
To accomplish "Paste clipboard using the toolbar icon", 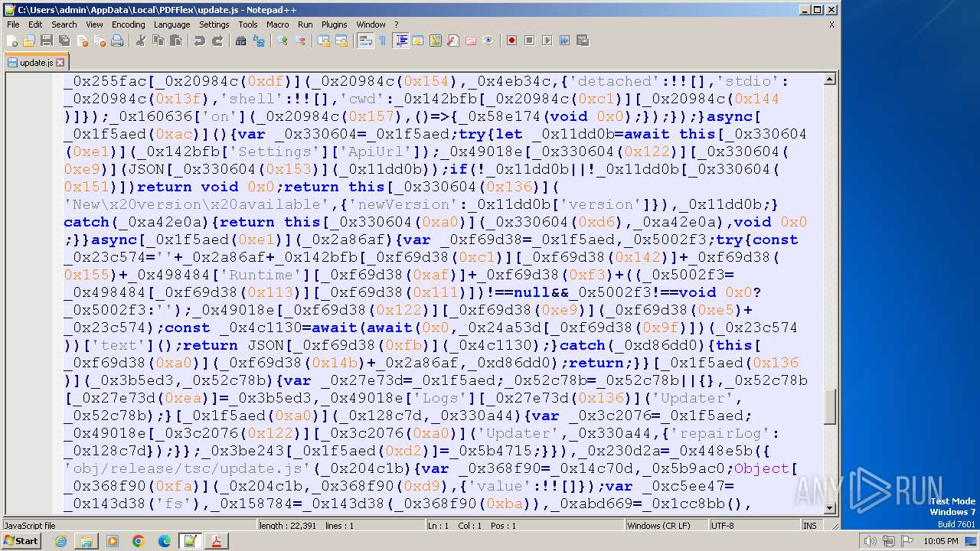I will tap(175, 41).
